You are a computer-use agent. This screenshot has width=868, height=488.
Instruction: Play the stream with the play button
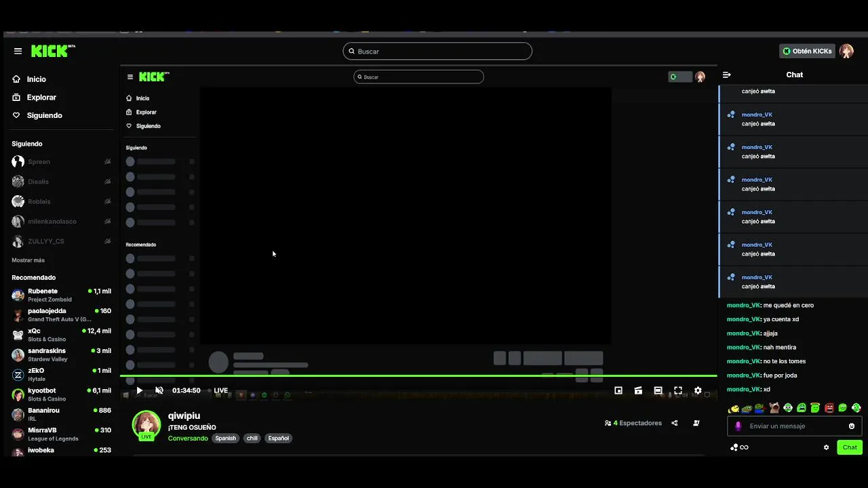pos(139,390)
